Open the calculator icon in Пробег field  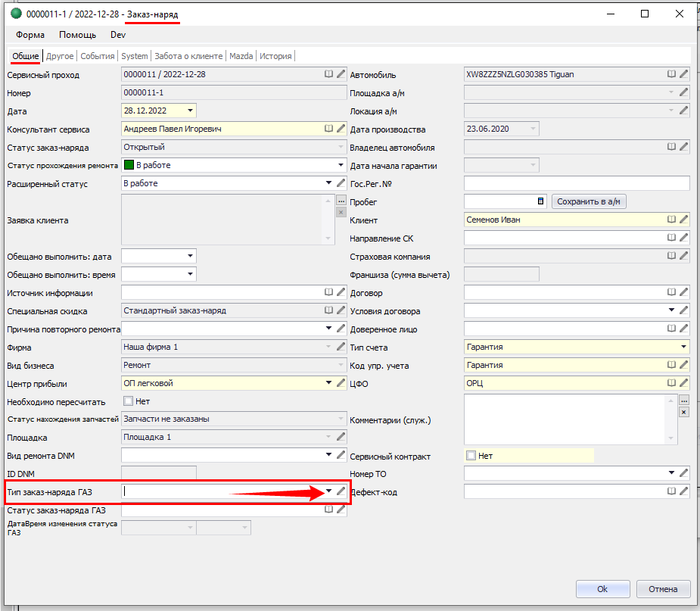540,201
